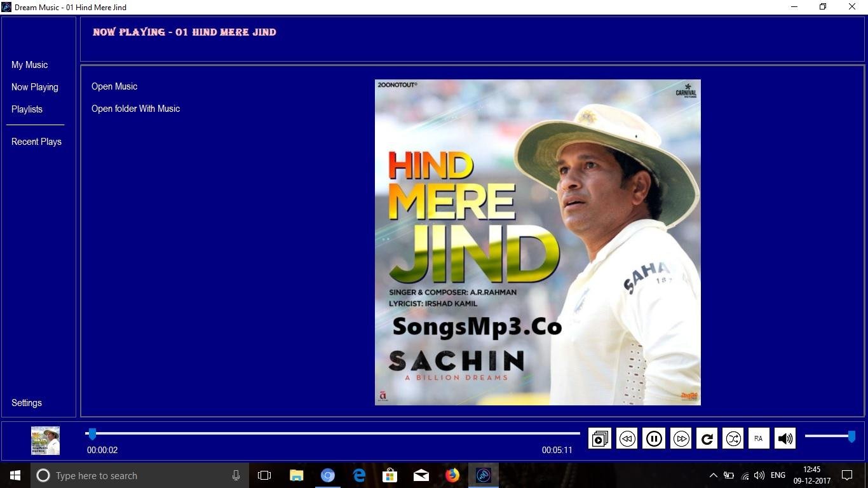Open the Wi-Fi network tray icon

[745, 475]
